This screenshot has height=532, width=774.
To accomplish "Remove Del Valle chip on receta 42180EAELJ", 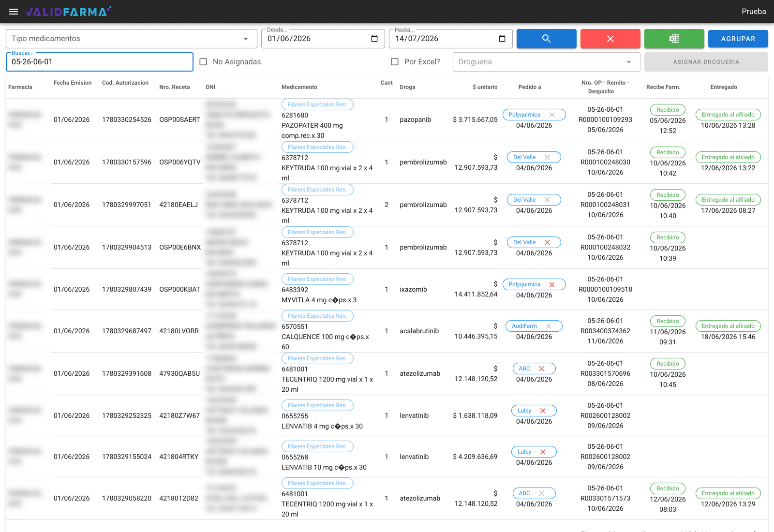I will tap(547, 200).
